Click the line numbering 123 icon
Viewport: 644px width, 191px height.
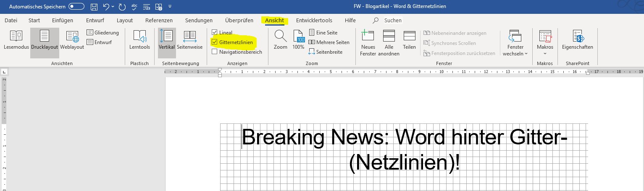147,7
